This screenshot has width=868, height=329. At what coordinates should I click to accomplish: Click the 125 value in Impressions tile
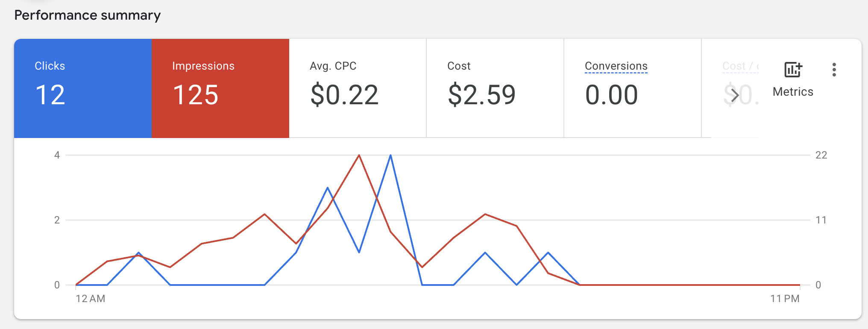196,95
